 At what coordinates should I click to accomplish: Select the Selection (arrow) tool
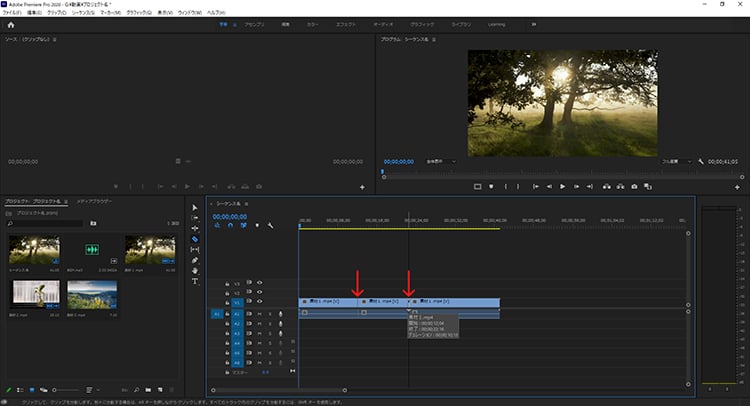point(195,208)
